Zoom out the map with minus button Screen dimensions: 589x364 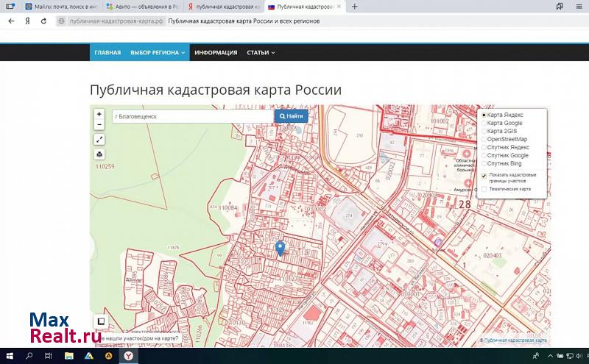pyautogui.click(x=99, y=124)
